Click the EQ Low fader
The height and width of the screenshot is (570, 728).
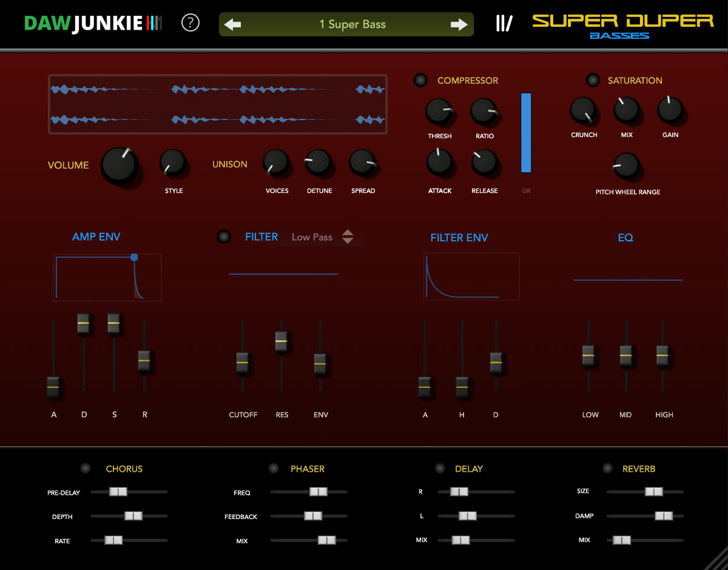tap(588, 355)
